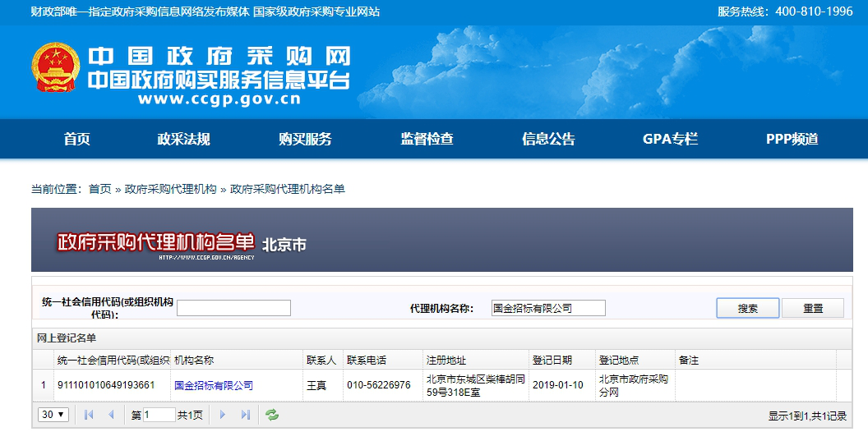Click the first page pagination icon
This screenshot has height=441, width=868.
(x=89, y=415)
